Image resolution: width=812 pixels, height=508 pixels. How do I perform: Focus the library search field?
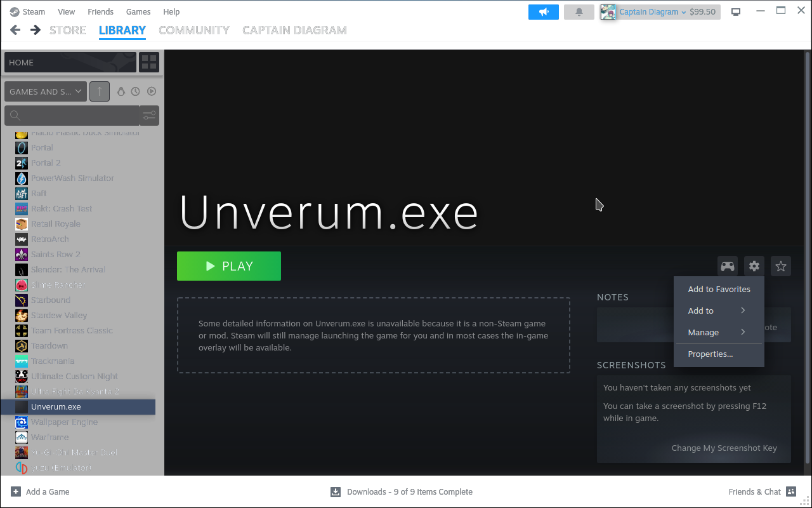click(72, 116)
